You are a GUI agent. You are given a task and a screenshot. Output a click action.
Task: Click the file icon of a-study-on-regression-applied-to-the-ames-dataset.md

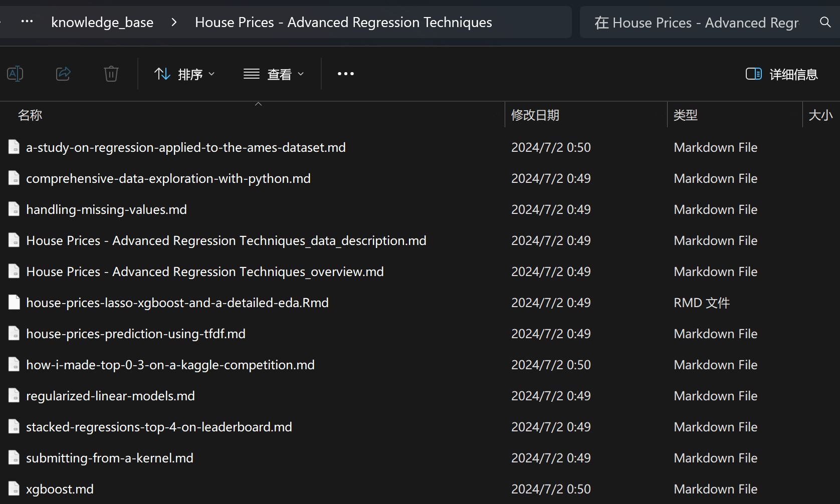(14, 147)
